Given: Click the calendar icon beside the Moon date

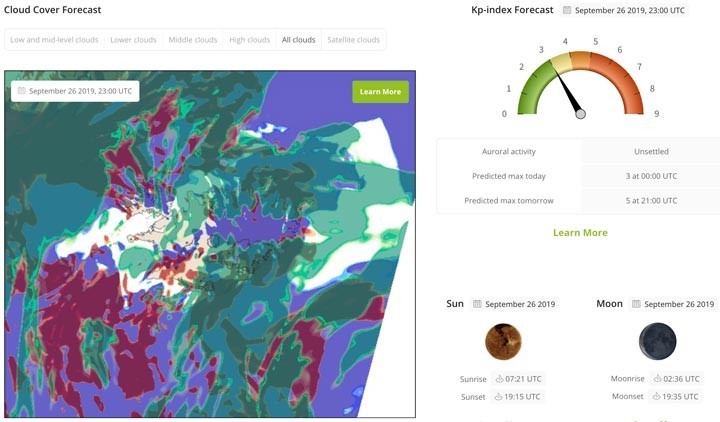Looking at the screenshot, I should (x=637, y=304).
